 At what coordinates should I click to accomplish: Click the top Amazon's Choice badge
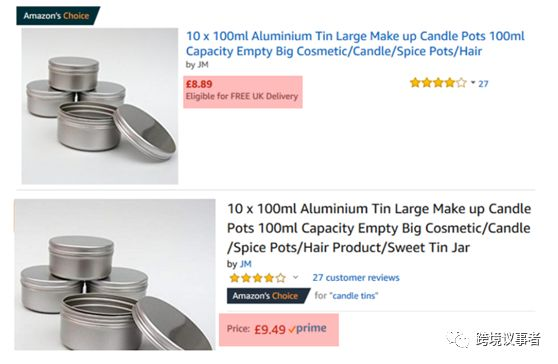pos(58,16)
